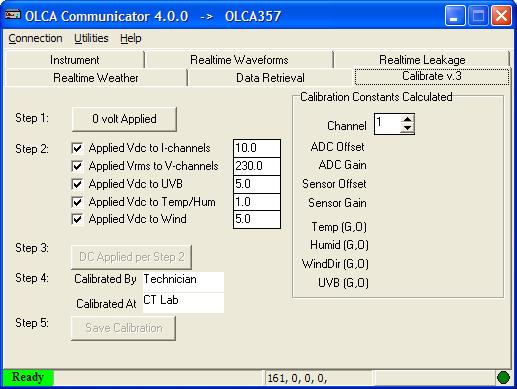This screenshot has height=389, width=517.
Task: Click DC Applied per Step 2 button
Action: [x=131, y=257]
